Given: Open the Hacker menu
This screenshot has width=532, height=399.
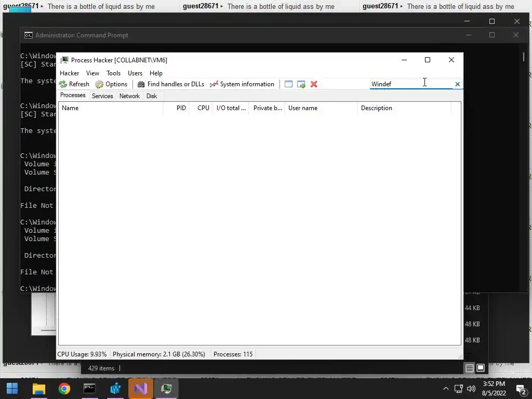Looking at the screenshot, I should [69, 73].
